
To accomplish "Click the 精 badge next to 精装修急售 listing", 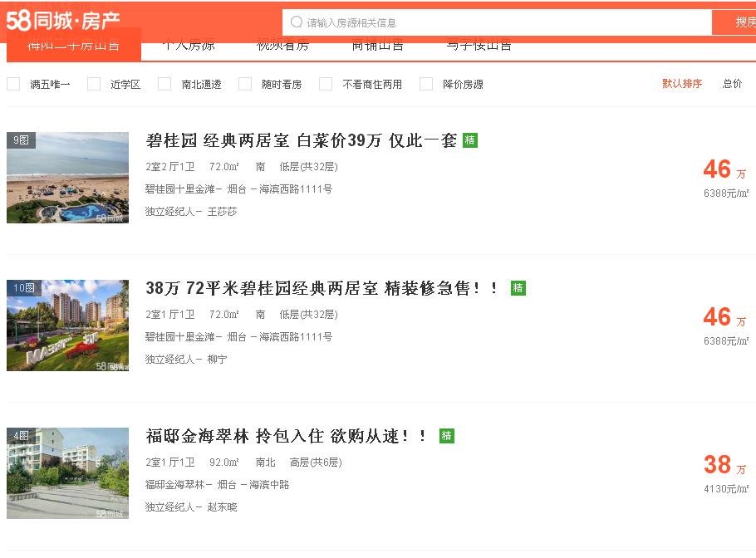I will tap(517, 288).
